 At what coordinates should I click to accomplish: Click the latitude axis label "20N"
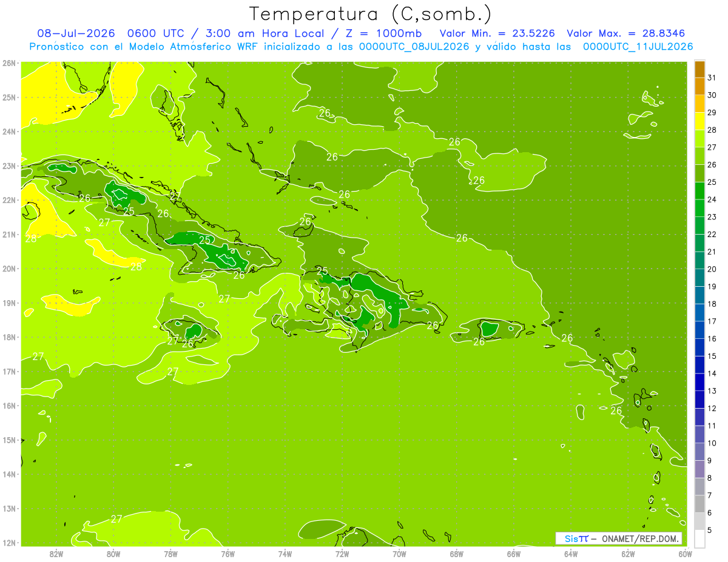9,269
